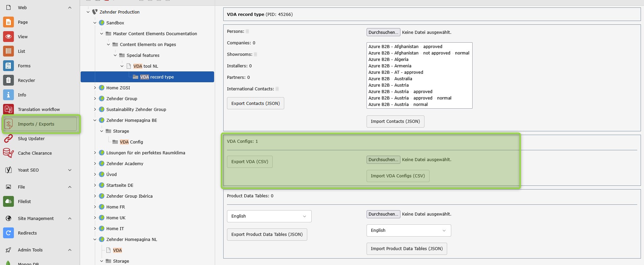
Task: Click the View module eye icon
Action: point(8,37)
